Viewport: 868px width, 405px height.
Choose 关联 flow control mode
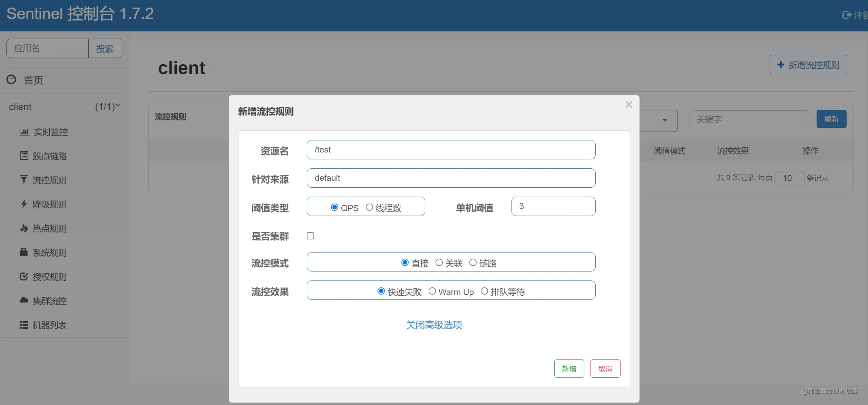(x=439, y=263)
